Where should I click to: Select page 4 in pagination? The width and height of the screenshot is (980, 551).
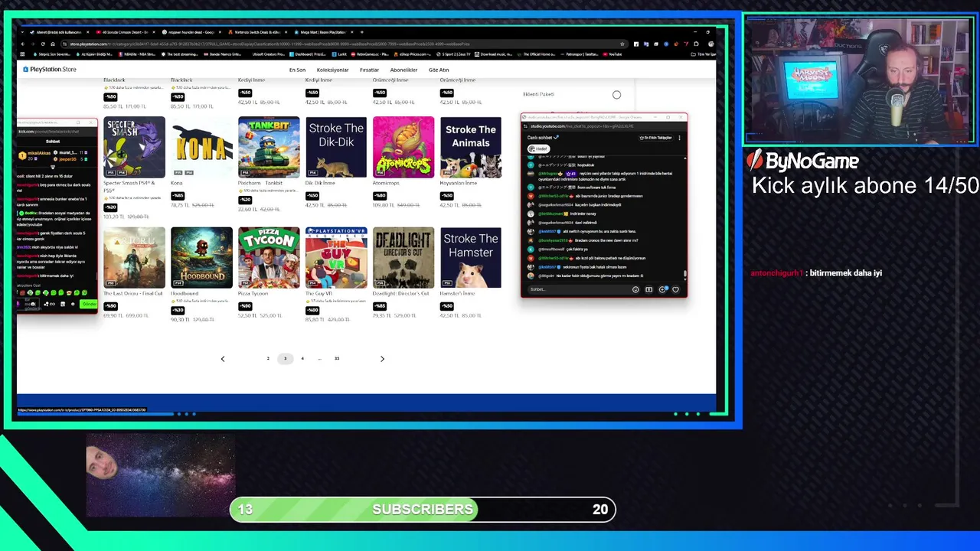click(302, 358)
